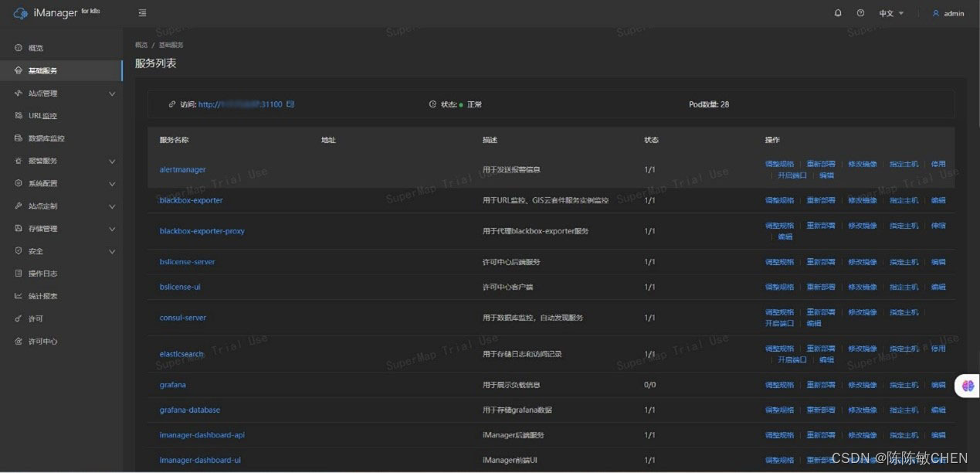Image resolution: width=980 pixels, height=473 pixels.
Task: Click the admin user avatar icon
Action: [936, 13]
